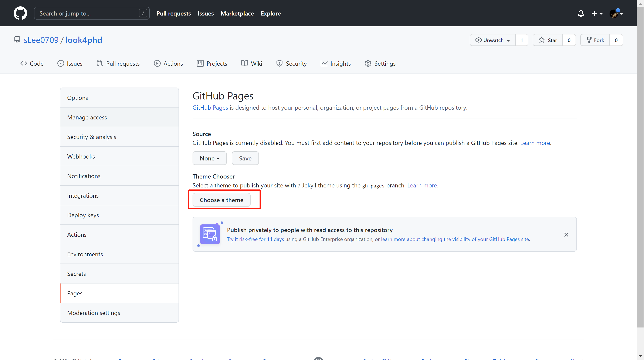Open the user avatar menu

tap(616, 14)
